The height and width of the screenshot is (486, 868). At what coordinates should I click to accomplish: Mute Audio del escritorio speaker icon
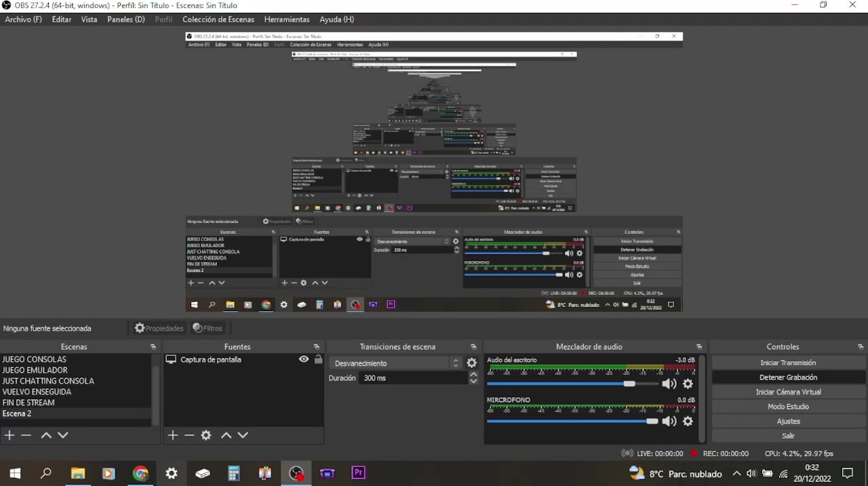tap(669, 384)
